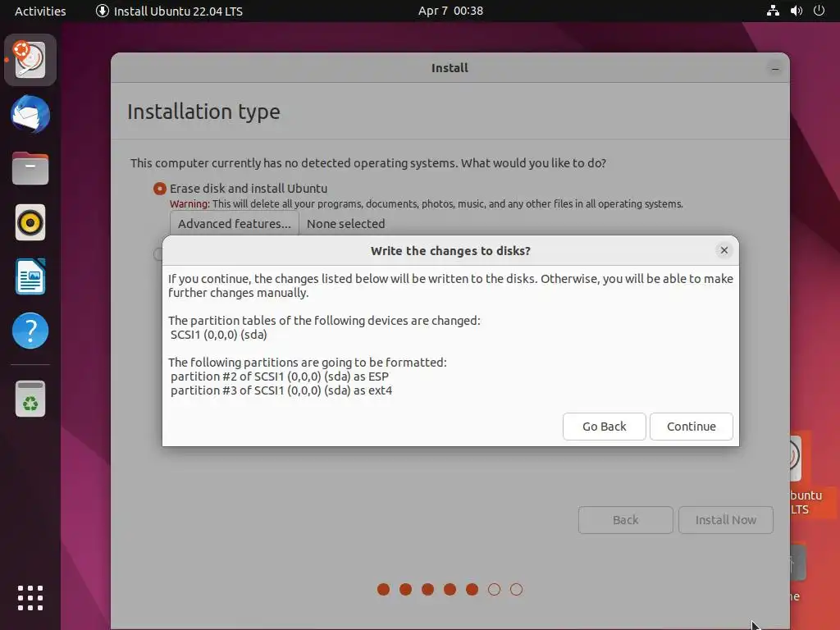The image size is (840, 630).
Task: Open the Ubuntu installer dock icon
Action: click(x=30, y=60)
